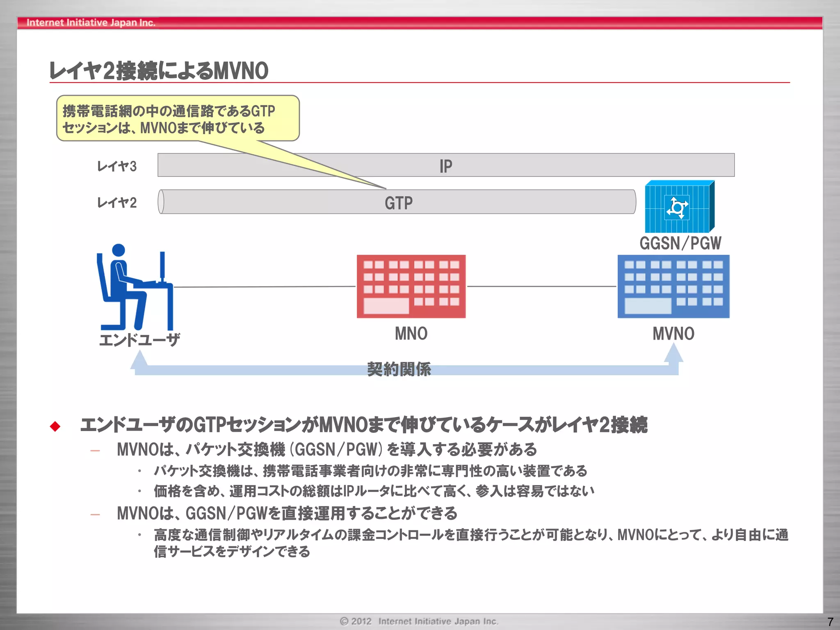Click the line about パケット交換機 (GGSN/PGW) を導入

pos(327,450)
